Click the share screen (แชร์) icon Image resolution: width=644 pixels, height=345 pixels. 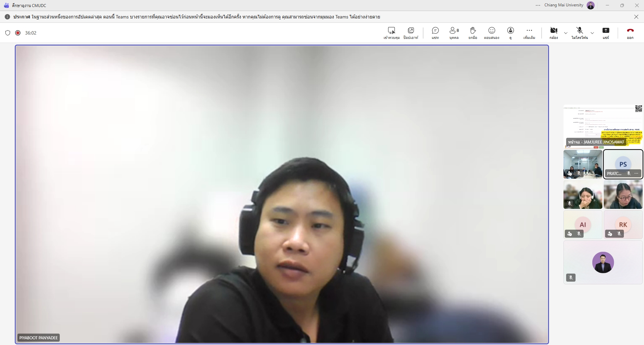click(x=606, y=33)
